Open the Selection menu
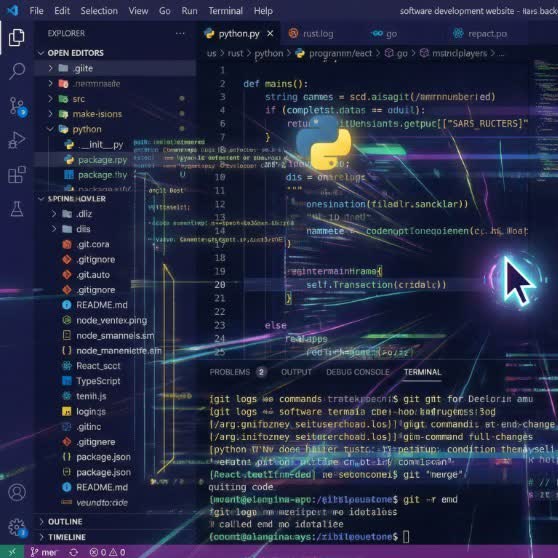 (99, 11)
